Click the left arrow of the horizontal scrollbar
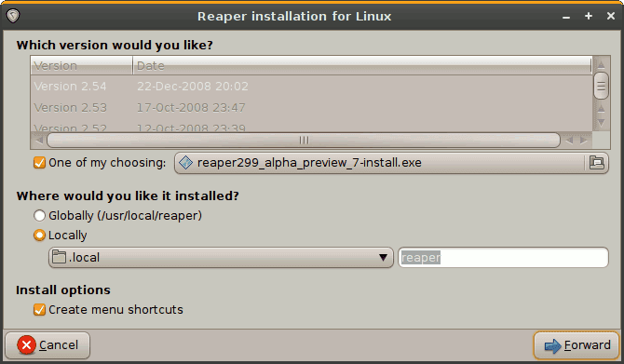The height and width of the screenshot is (364, 624). pos(38,140)
